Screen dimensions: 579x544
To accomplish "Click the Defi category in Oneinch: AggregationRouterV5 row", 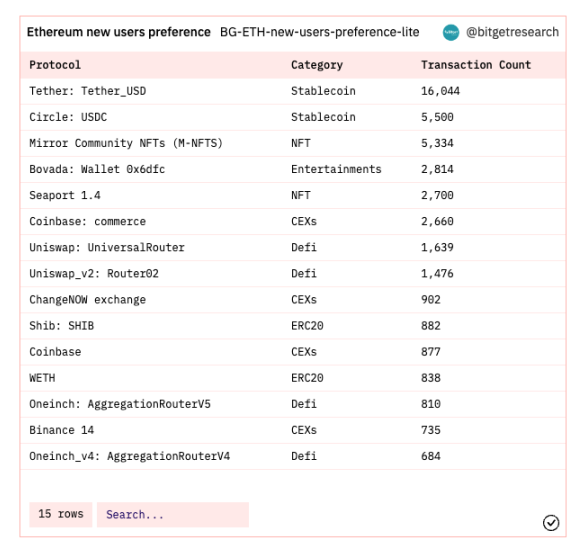I will (x=304, y=404).
